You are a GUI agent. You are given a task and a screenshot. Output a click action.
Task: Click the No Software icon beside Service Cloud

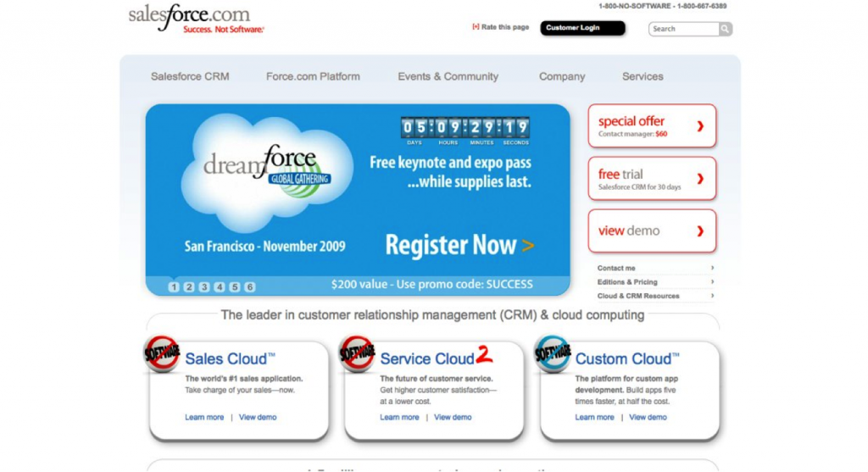click(357, 353)
